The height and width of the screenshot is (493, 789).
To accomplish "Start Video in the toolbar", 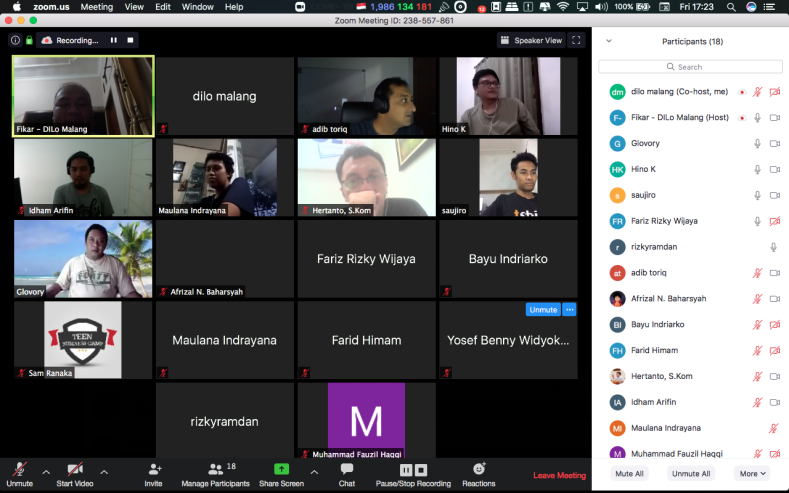I will click(75, 474).
